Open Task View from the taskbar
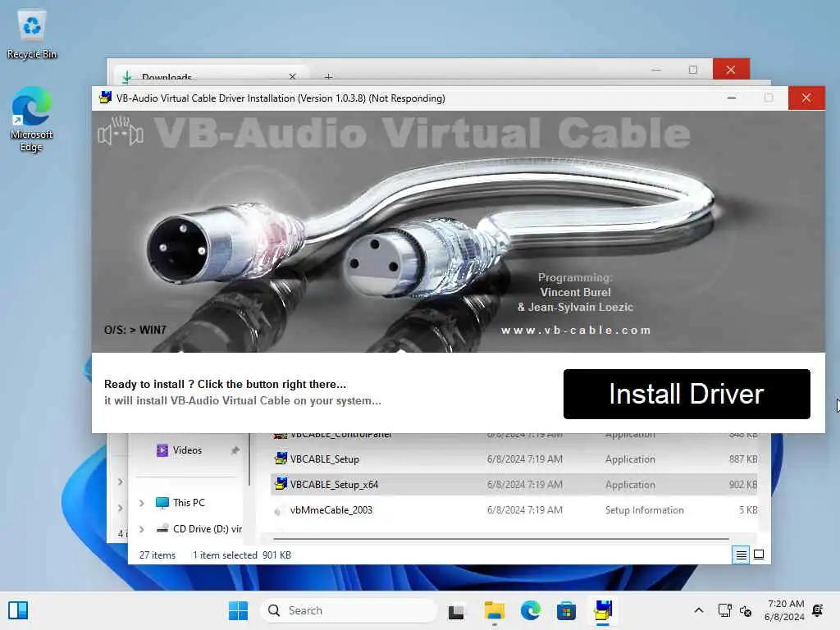The width and height of the screenshot is (840, 630). coord(456,610)
